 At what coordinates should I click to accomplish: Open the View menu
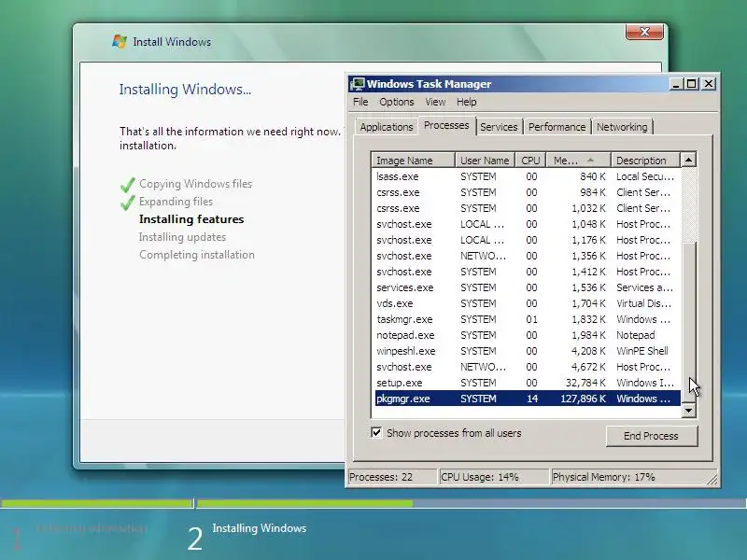point(435,102)
